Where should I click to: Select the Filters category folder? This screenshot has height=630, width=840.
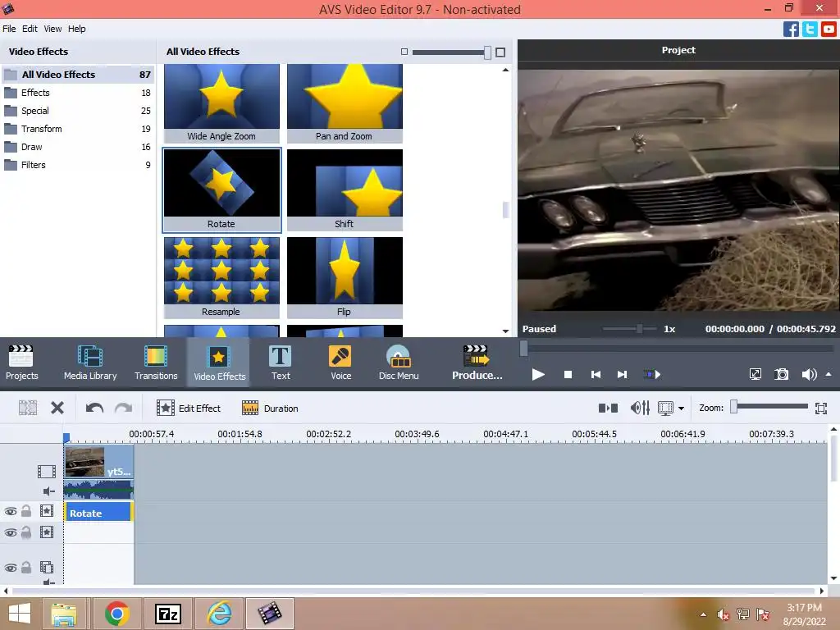click(x=78, y=165)
